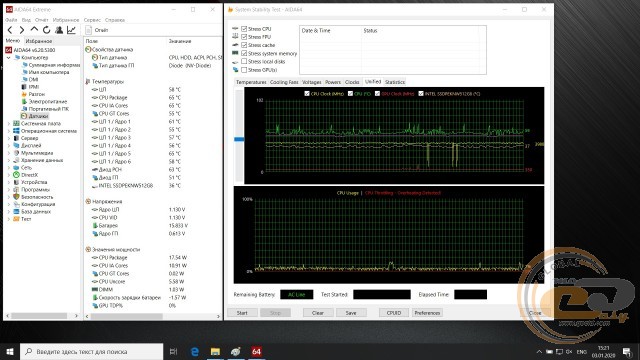Viewport: 640px width, 360px height.
Task: Toggle Stress CPU checkbox
Action: pos(244,29)
